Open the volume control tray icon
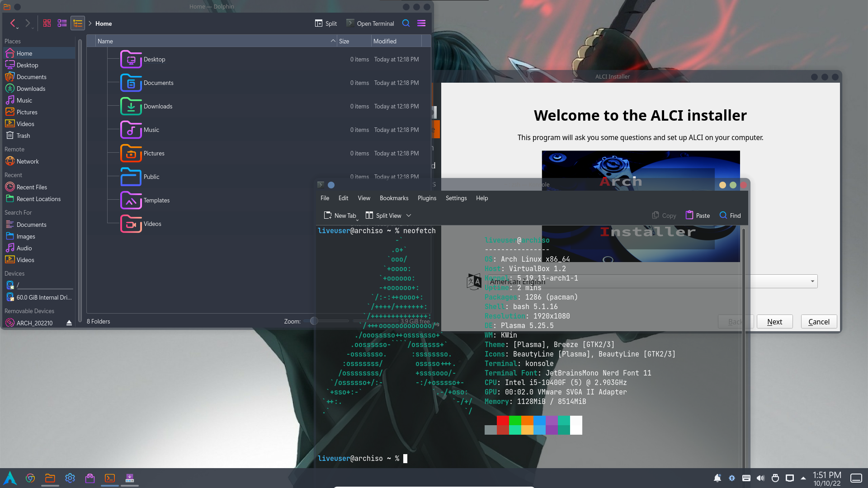 (761, 478)
